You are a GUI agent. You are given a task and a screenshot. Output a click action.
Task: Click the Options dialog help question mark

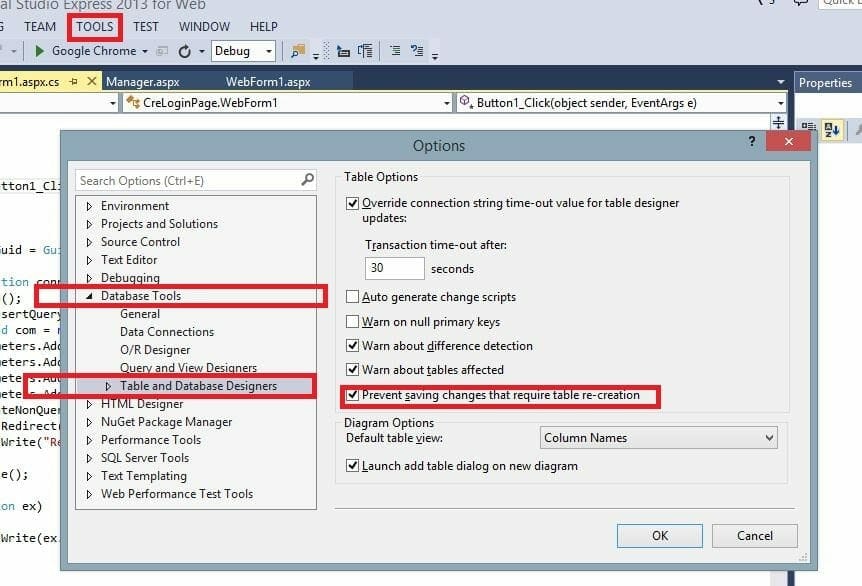(752, 142)
